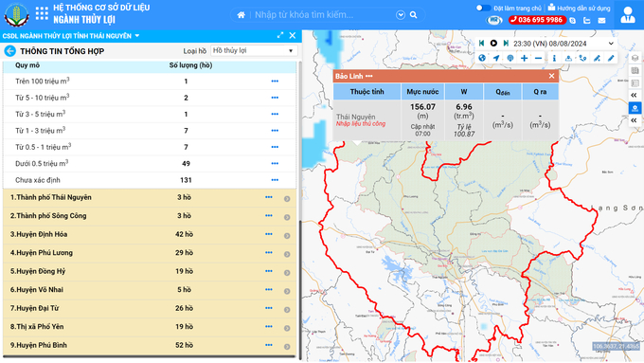
Task: Click the Nhập liệu thủ công label
Action: point(361,124)
